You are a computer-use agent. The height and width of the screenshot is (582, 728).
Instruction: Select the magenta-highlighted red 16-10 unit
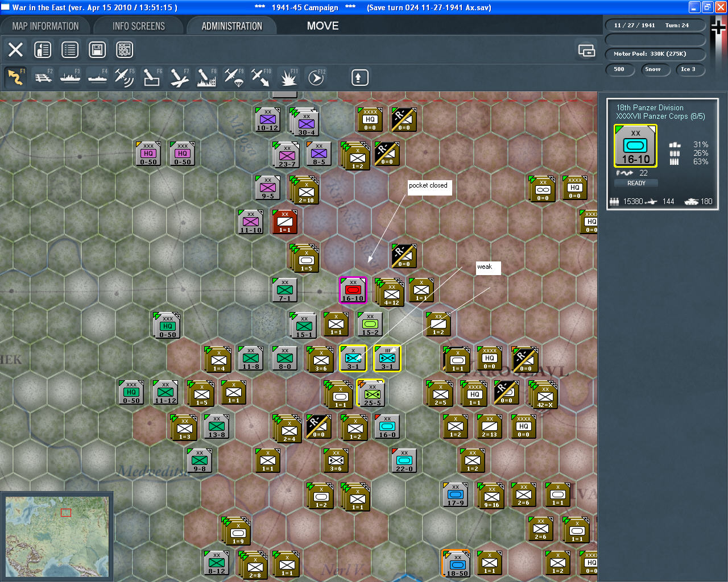[353, 290]
